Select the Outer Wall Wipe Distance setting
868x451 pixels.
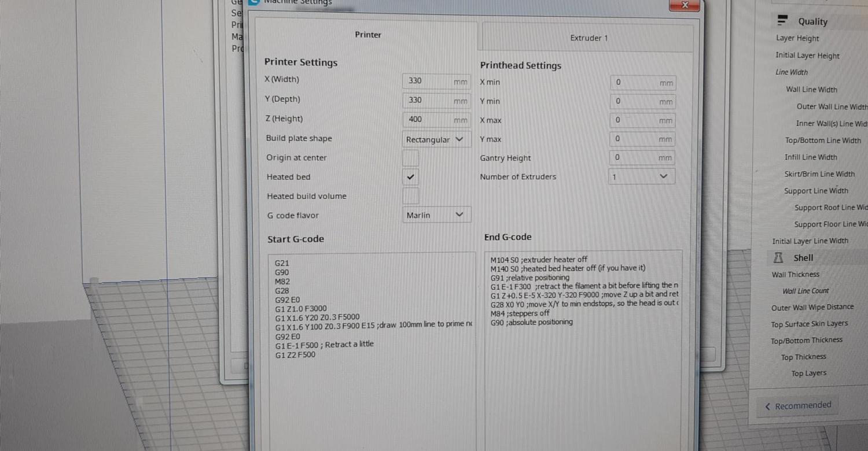click(812, 308)
